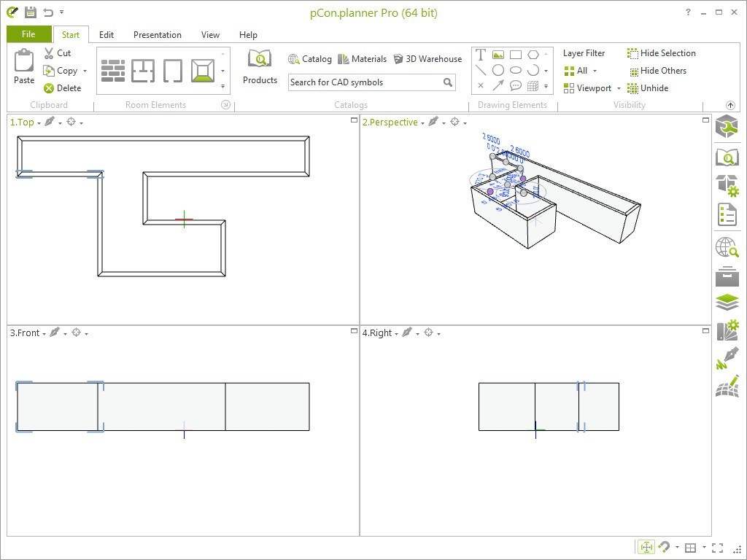Open the File menu
This screenshot has width=747, height=560.
[28, 34]
